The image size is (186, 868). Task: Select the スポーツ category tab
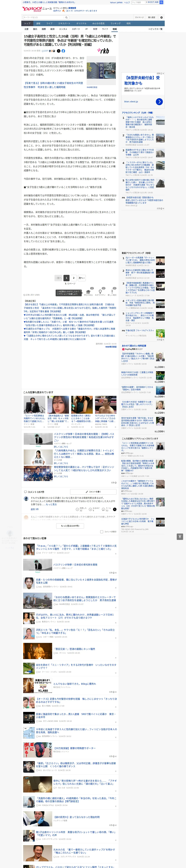[76, 29]
